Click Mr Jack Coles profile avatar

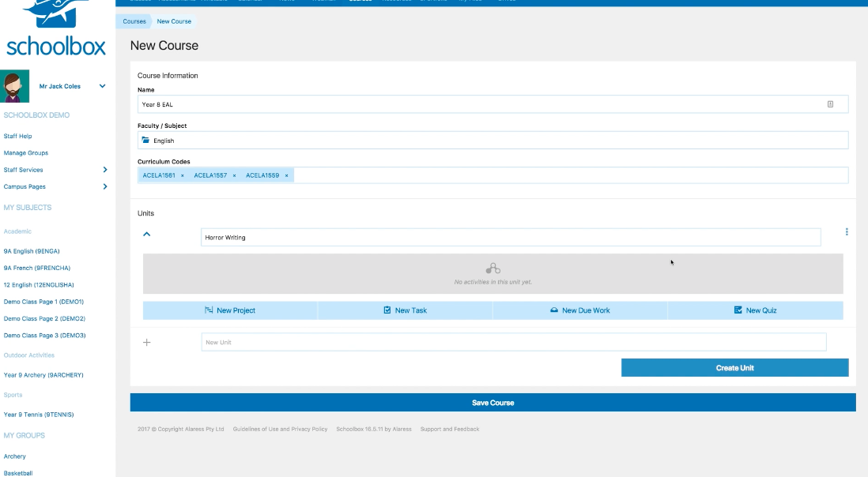(x=13, y=86)
